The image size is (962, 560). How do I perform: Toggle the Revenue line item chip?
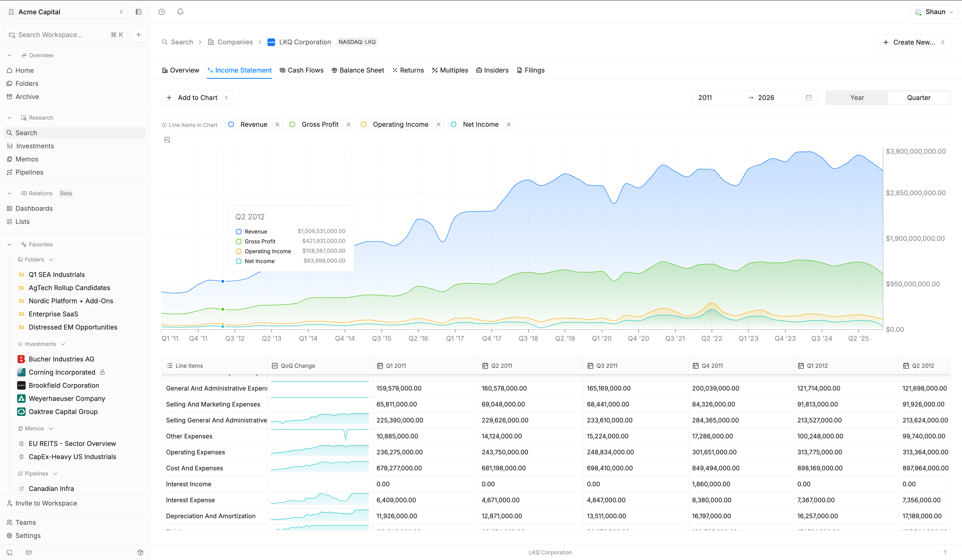pyautogui.click(x=253, y=124)
